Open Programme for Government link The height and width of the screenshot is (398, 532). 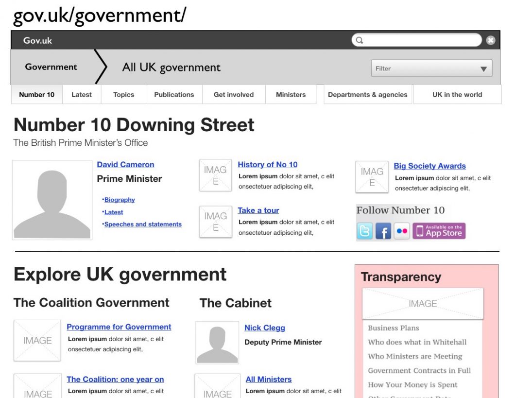(x=119, y=327)
